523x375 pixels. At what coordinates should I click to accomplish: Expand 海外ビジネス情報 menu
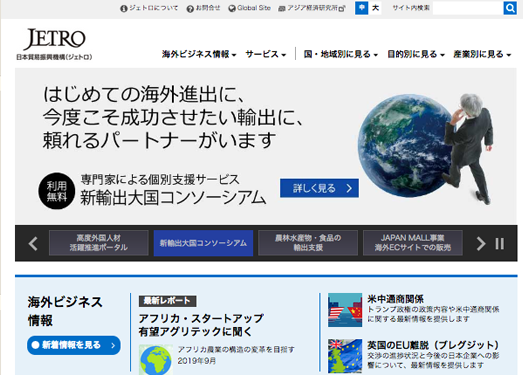click(x=199, y=54)
